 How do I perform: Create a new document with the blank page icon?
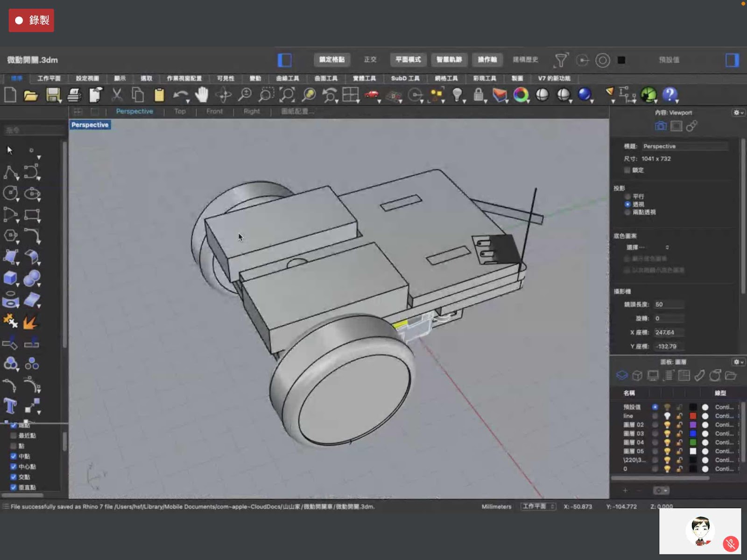click(x=10, y=95)
